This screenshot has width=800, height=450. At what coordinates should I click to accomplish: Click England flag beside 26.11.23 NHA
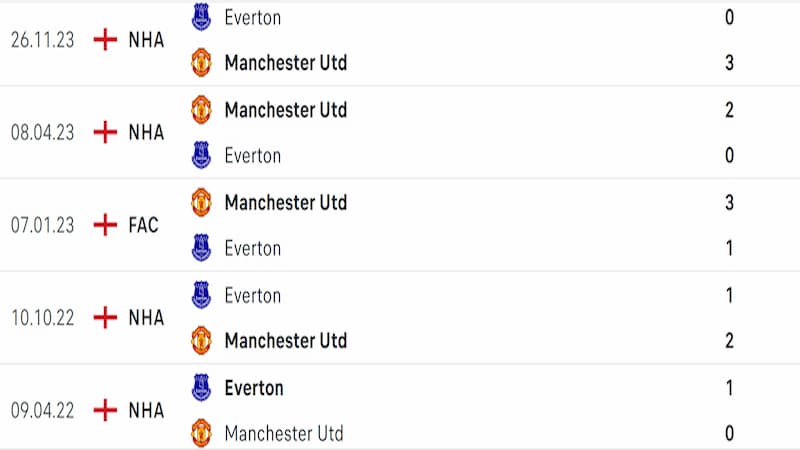tap(105, 39)
